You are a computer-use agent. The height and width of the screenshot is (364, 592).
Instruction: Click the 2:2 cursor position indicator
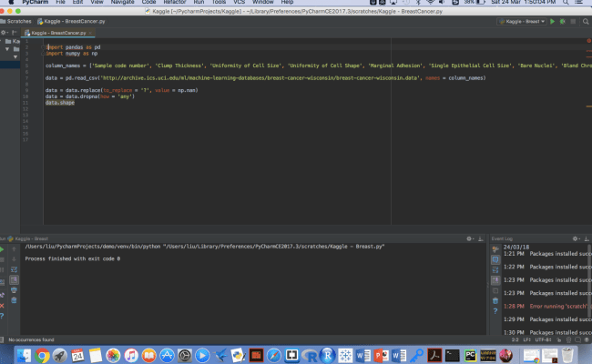tap(515, 339)
